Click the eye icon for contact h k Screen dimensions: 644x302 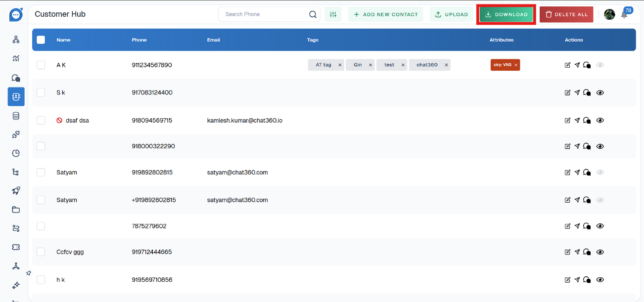600,280
